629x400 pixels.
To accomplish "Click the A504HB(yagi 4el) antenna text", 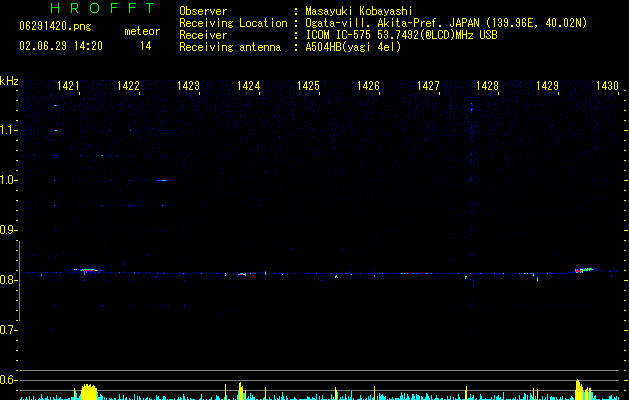I will 353,47.
